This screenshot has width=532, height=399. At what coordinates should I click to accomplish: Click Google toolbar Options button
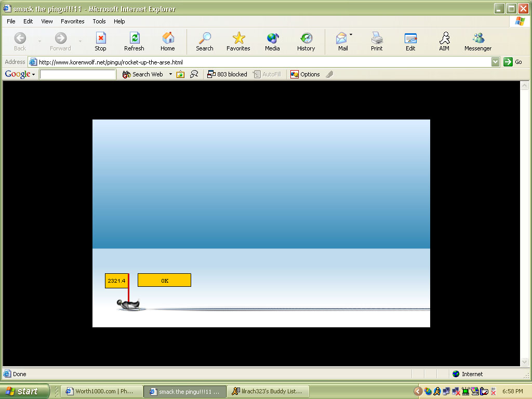coord(305,74)
